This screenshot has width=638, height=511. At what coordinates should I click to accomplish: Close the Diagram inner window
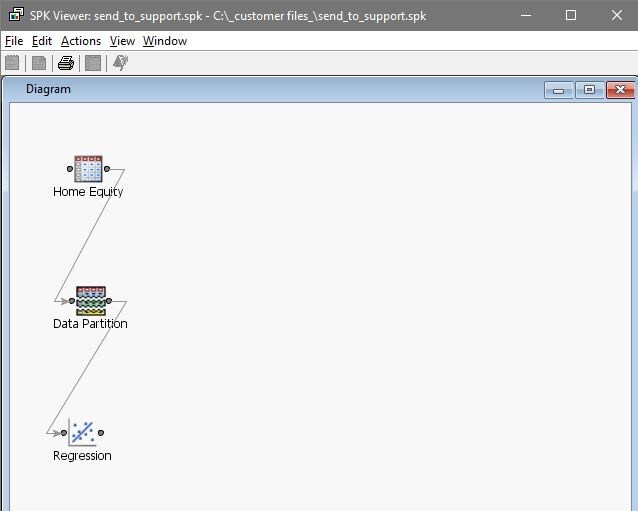[x=620, y=90]
